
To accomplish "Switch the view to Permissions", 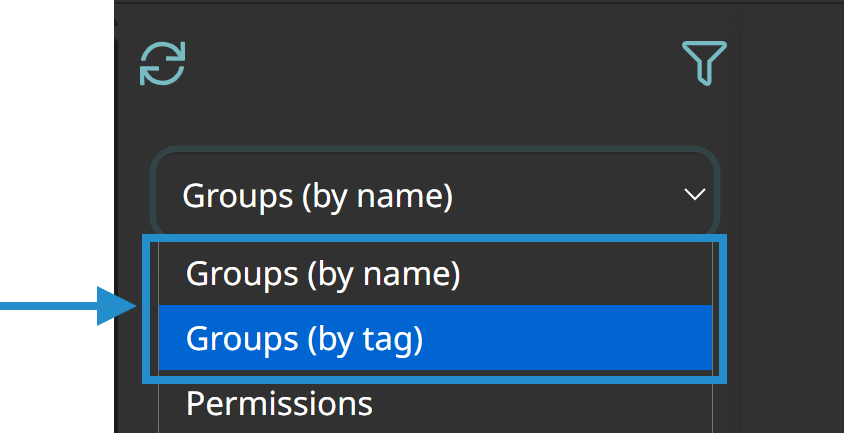I will (x=435, y=402).
